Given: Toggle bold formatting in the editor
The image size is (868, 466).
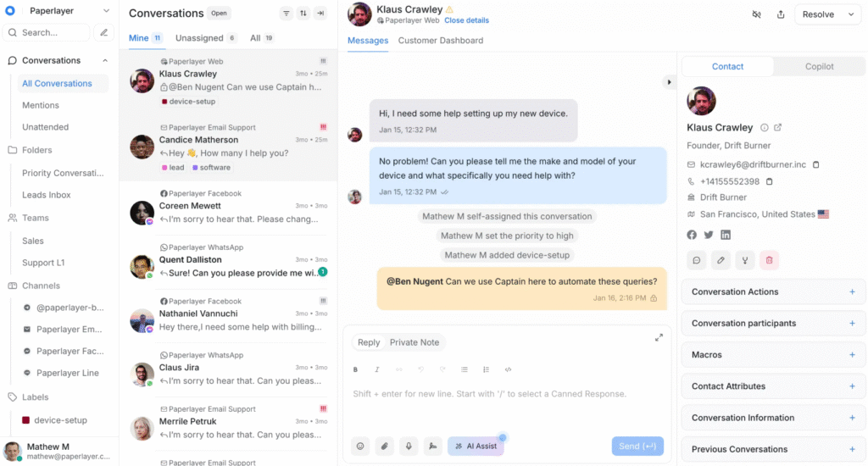Looking at the screenshot, I should [x=355, y=369].
